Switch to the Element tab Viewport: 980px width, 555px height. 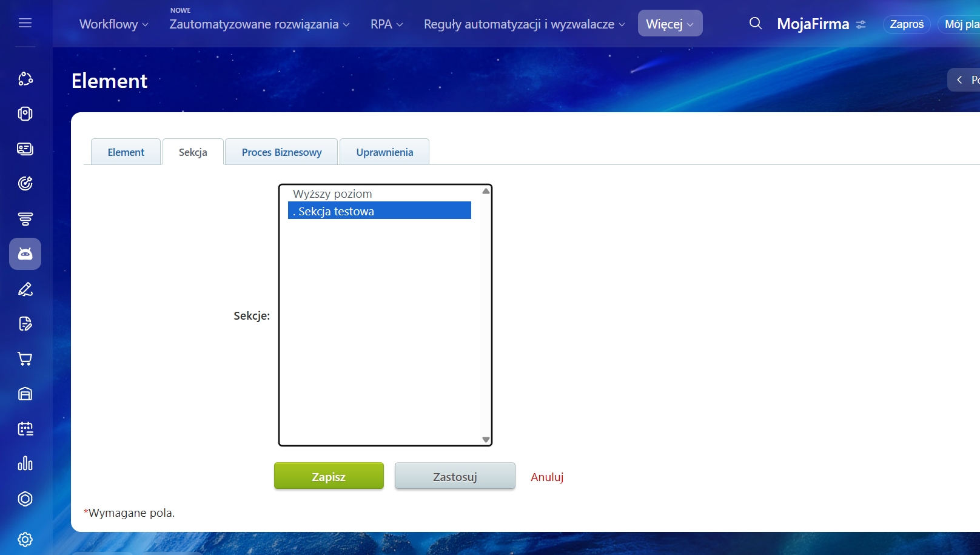point(126,152)
